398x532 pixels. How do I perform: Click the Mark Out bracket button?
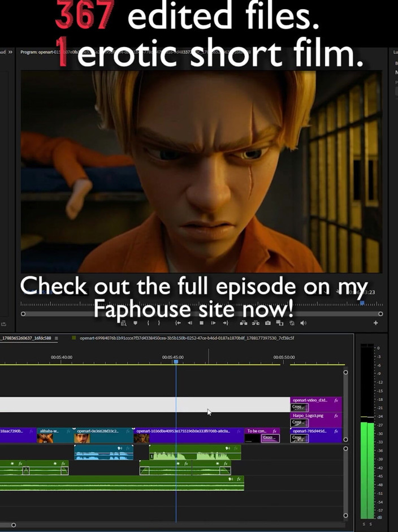(x=159, y=323)
